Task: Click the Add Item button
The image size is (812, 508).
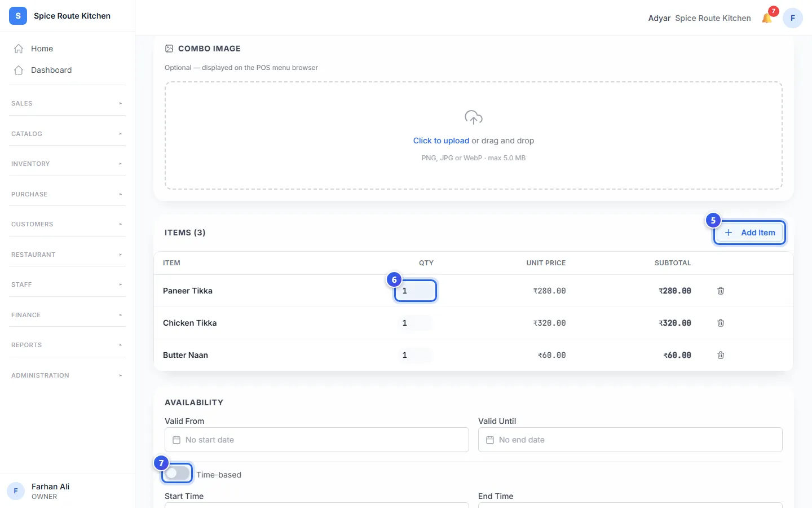Action: coord(749,233)
